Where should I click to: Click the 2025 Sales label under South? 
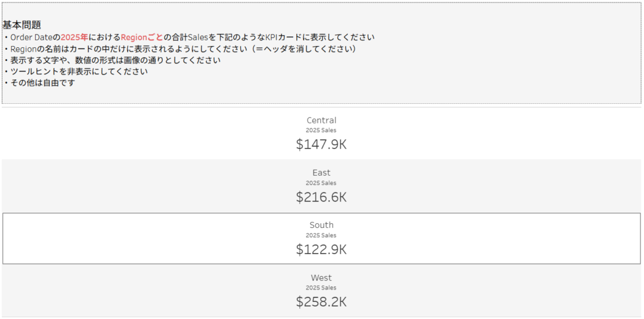321,235
